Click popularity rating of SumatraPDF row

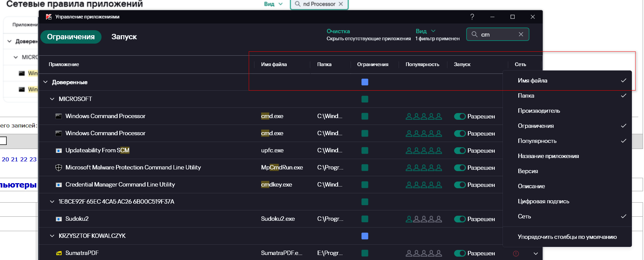click(x=424, y=253)
